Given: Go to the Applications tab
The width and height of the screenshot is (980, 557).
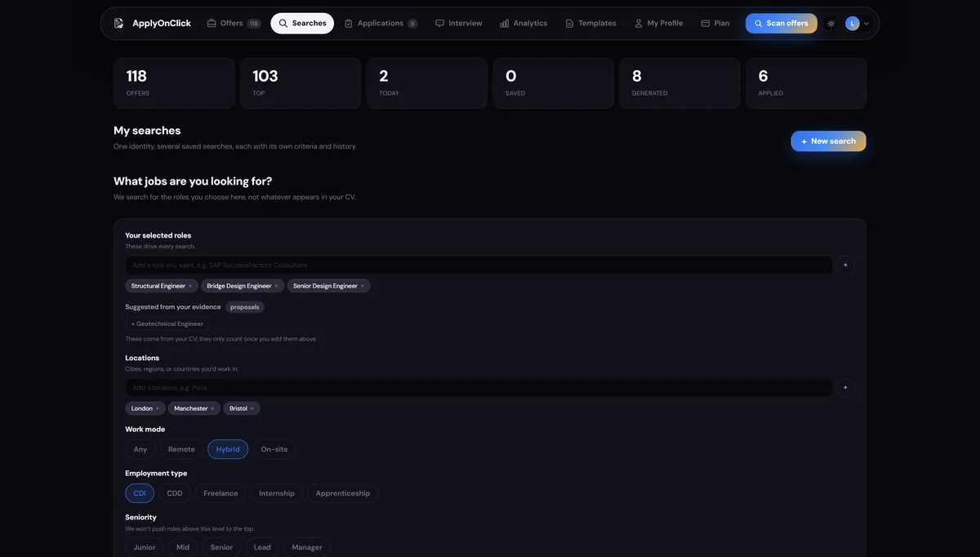Looking at the screenshot, I should 381,24.
